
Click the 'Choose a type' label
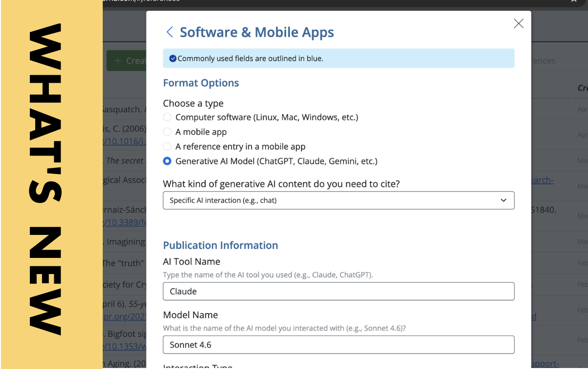(193, 103)
